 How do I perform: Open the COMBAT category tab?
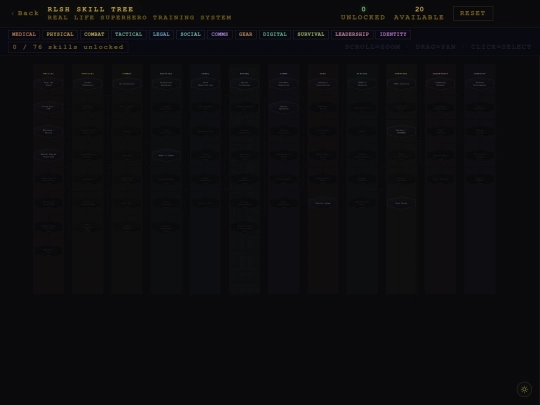click(94, 34)
